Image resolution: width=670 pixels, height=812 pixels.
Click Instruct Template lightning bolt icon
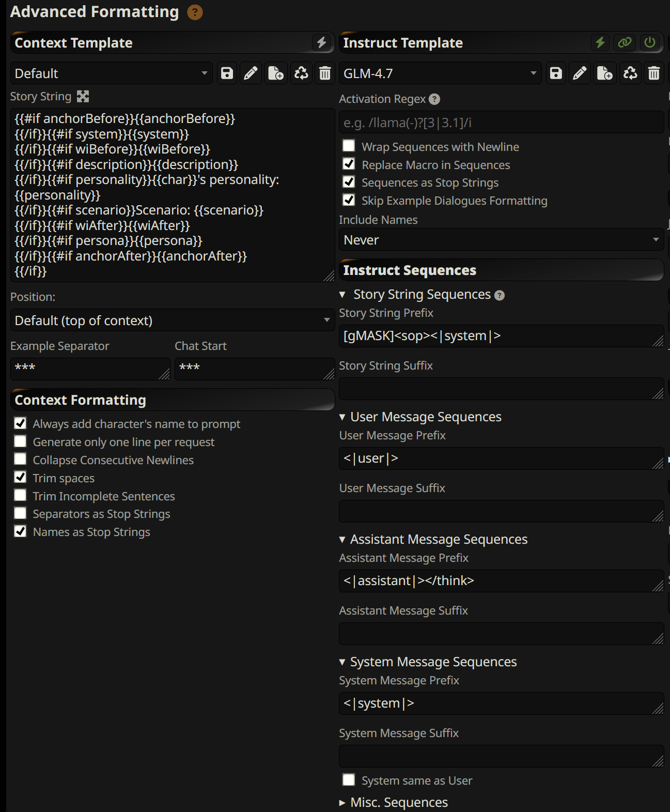600,42
